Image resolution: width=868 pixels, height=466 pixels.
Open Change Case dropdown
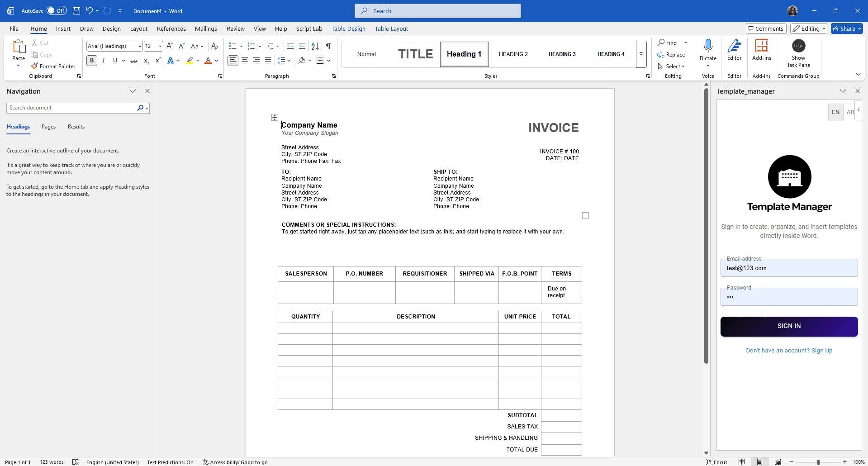click(197, 46)
